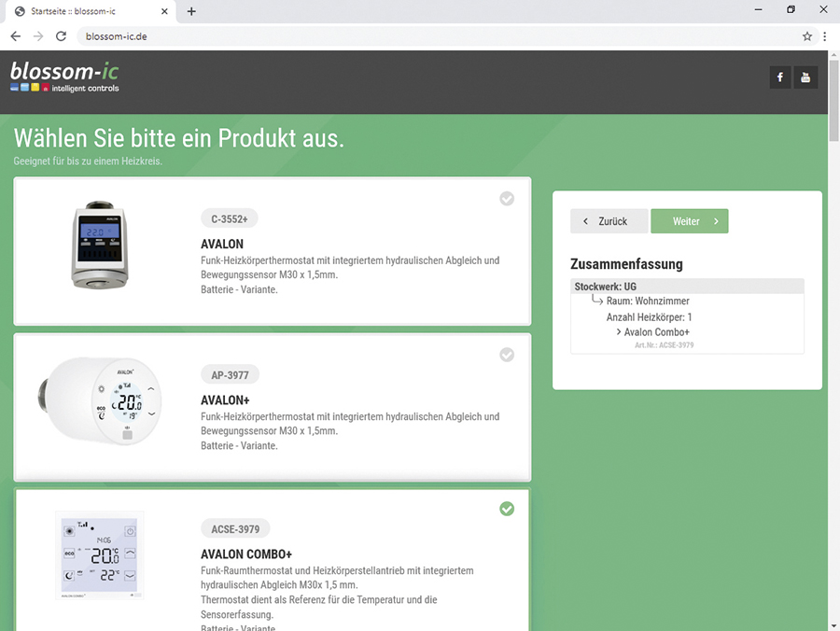Reload the blossom-ic page
The image size is (840, 631).
pyautogui.click(x=61, y=36)
